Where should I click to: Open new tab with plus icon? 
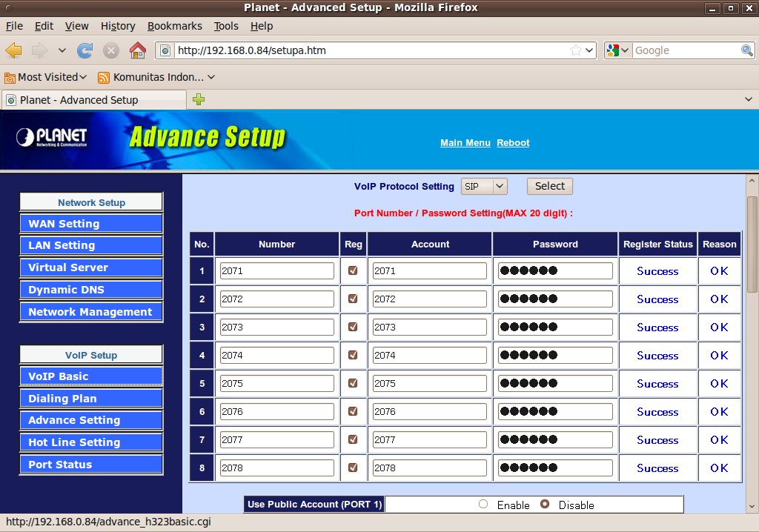pos(199,99)
